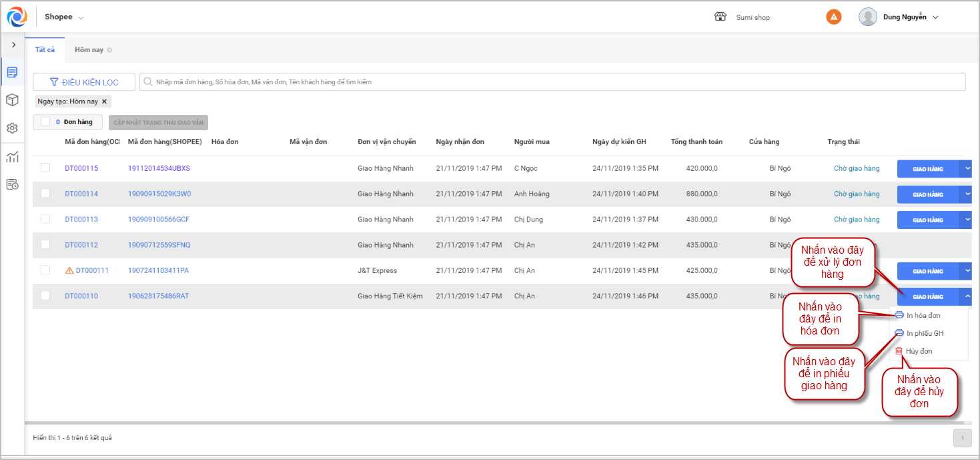The image size is (980, 460).
Task: Click the trash icon beside Hủy đơn
Action: [899, 351]
